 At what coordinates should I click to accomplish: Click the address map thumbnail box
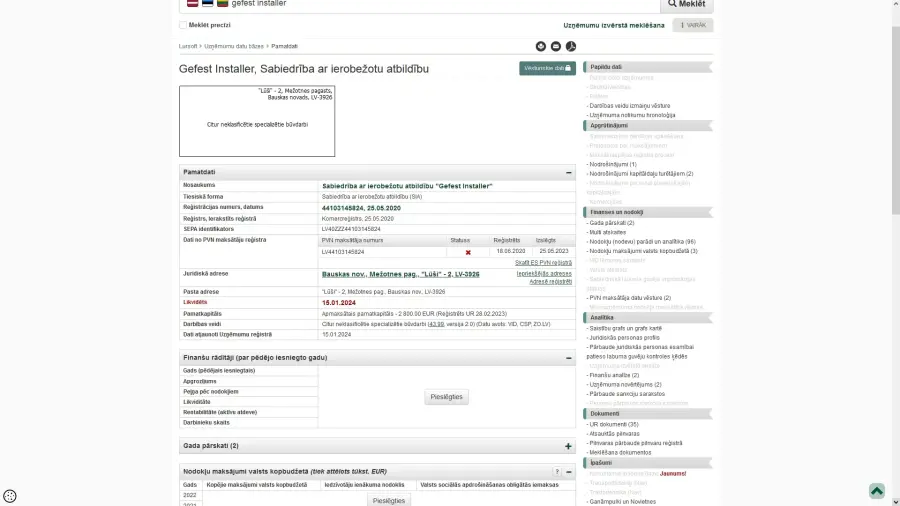(257, 121)
